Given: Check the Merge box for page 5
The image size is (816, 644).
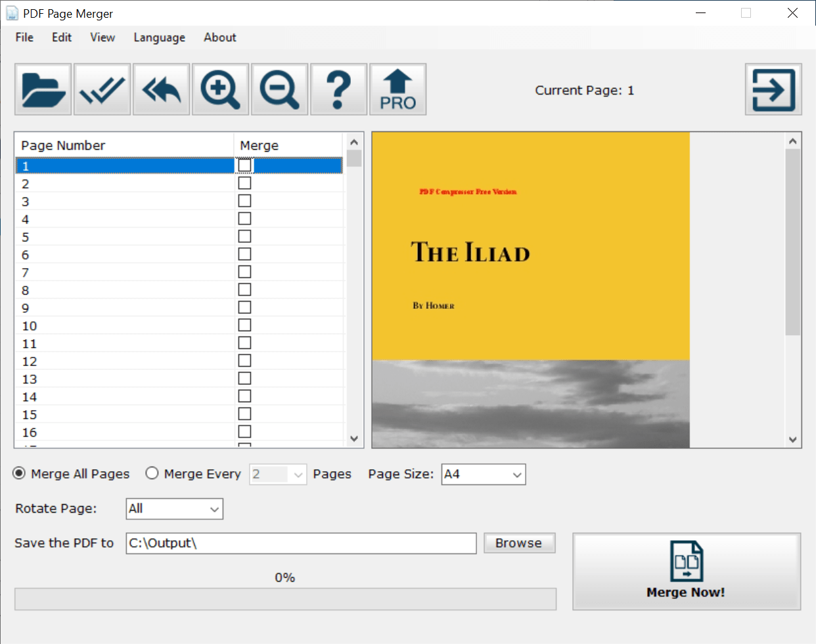Looking at the screenshot, I should (x=244, y=236).
